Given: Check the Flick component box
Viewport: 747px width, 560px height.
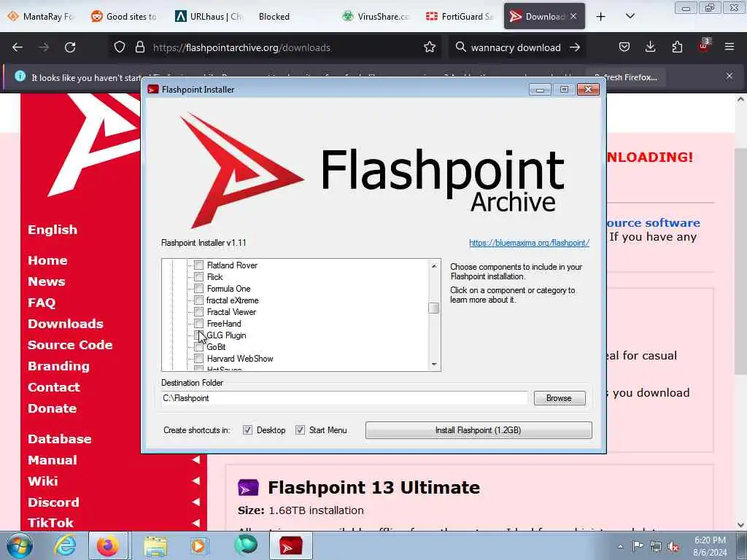Looking at the screenshot, I should (198, 276).
